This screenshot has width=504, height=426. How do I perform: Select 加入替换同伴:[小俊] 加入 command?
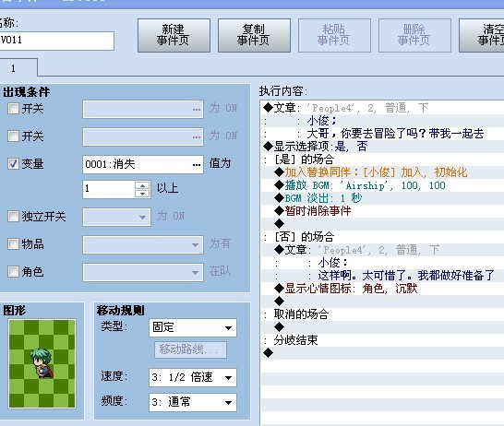(382, 172)
